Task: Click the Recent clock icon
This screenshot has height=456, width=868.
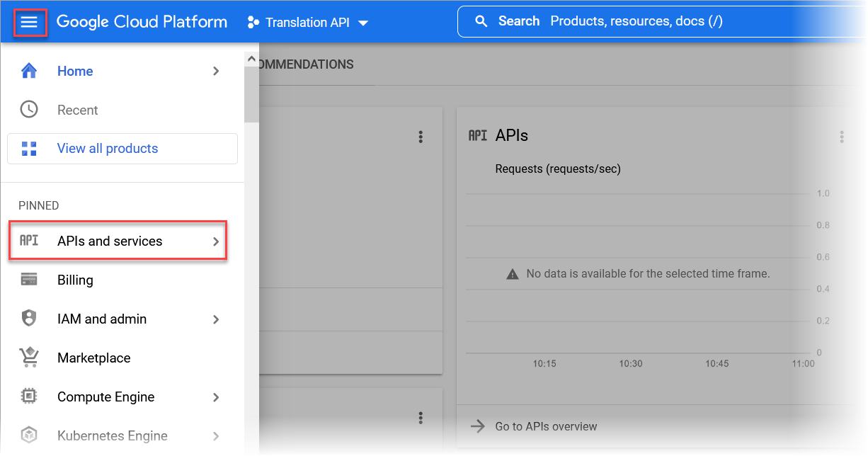Action: tap(29, 110)
